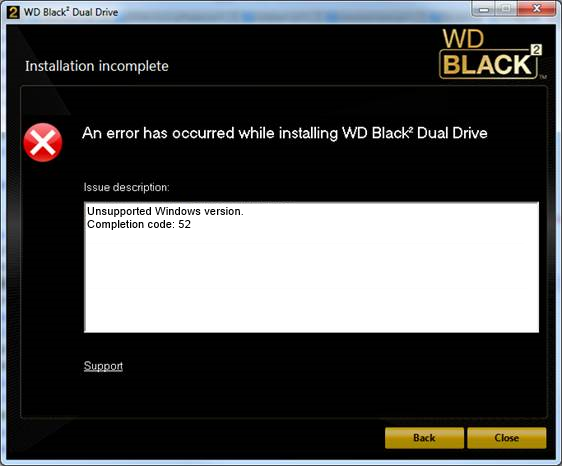
Task: Close the window with the red X button
Action: coord(536,9)
